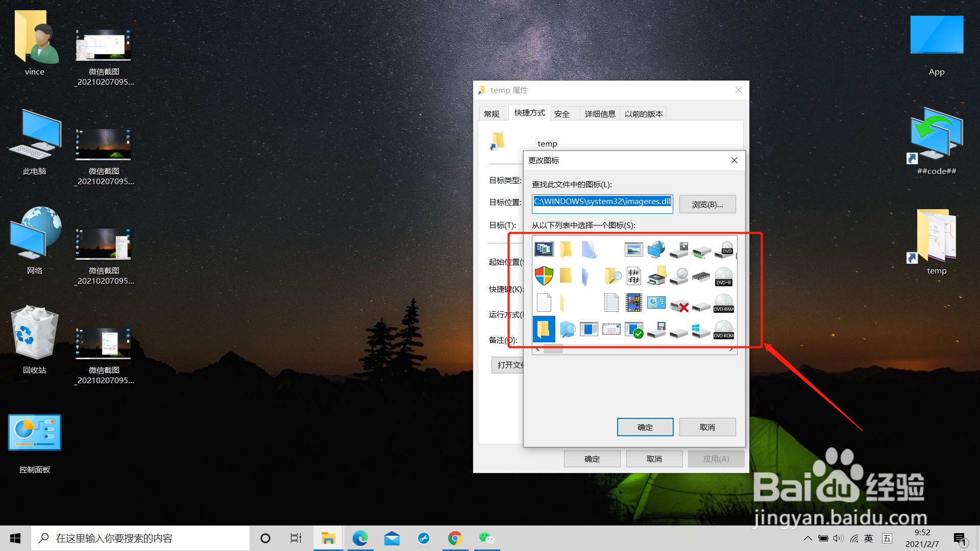
Task: Open the 以前的版本 tab
Action: (x=643, y=114)
